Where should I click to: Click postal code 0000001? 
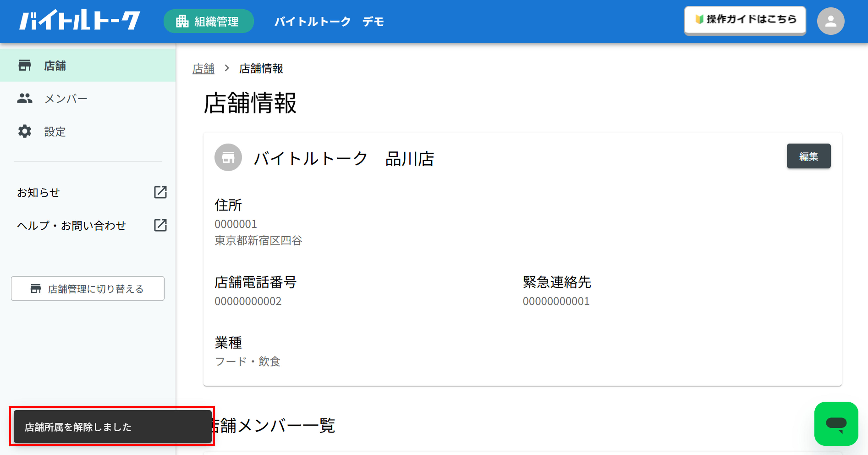236,224
